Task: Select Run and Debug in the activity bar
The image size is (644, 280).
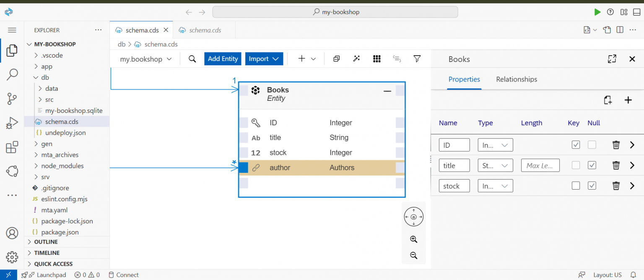Action: (x=12, y=123)
